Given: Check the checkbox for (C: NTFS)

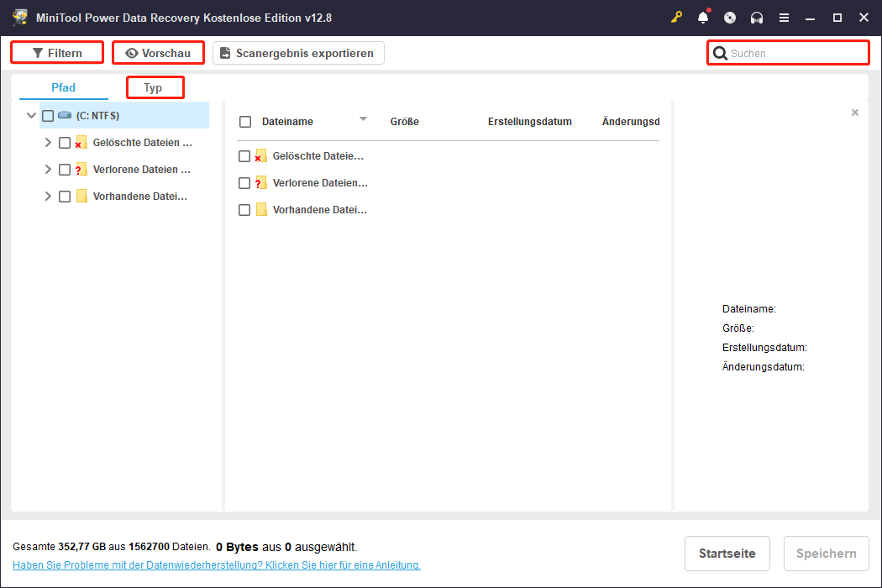Looking at the screenshot, I should point(47,115).
